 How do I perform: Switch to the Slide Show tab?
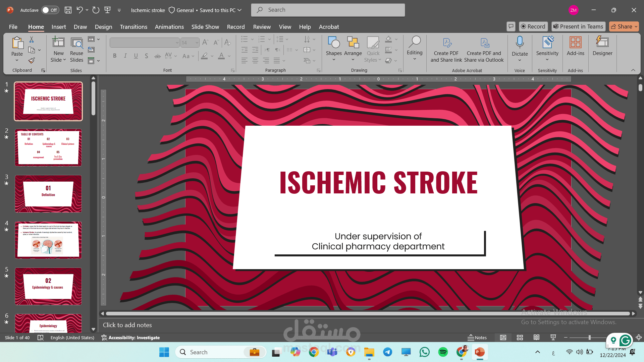coord(205,27)
